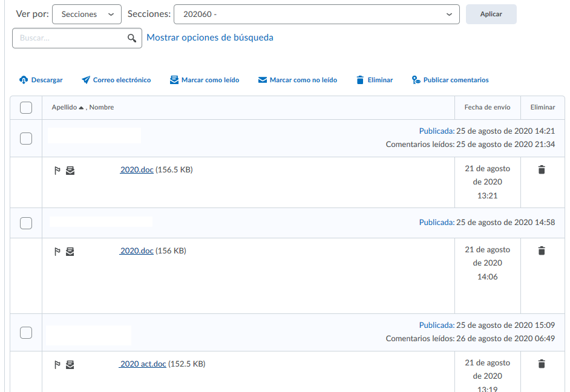Viewport: 570px width, 392px height.
Task: Click Marcar como leído icon
Action: (174, 80)
